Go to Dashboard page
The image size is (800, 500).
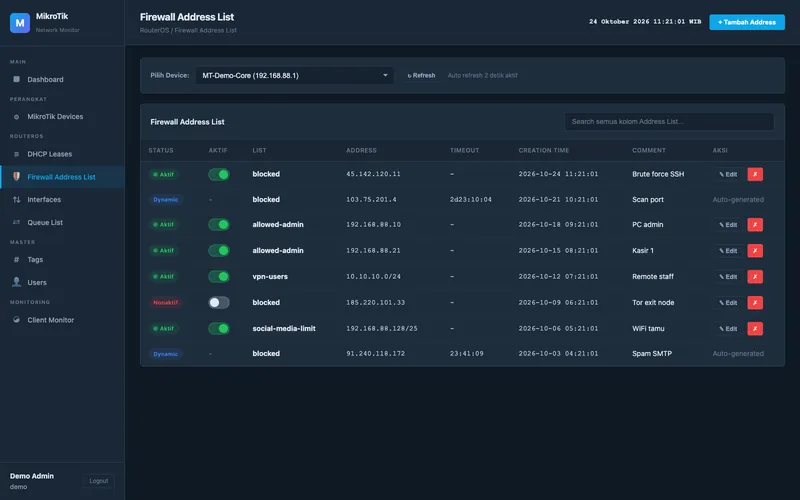62,79
